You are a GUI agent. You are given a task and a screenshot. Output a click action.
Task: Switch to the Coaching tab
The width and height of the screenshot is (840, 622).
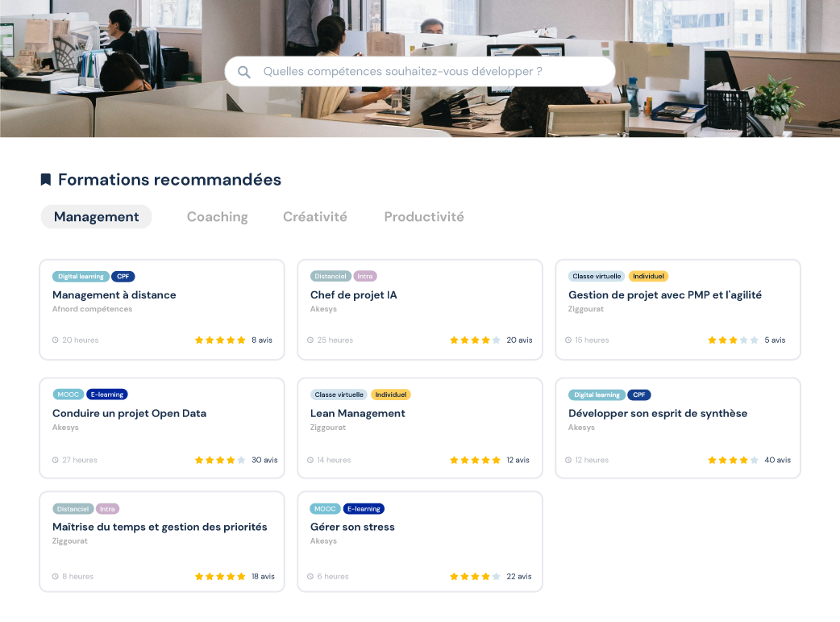218,217
